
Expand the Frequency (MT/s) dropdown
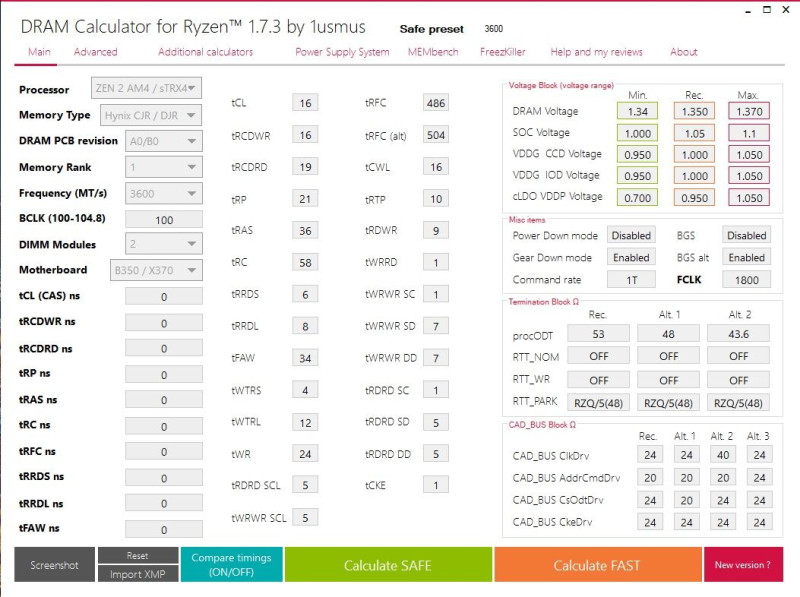[x=164, y=193]
